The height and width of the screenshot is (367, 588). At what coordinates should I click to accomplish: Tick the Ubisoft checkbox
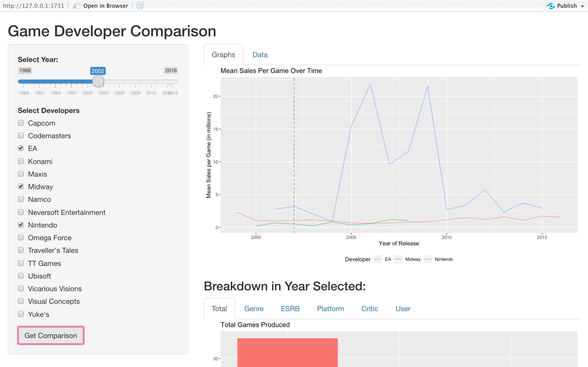pyautogui.click(x=21, y=276)
